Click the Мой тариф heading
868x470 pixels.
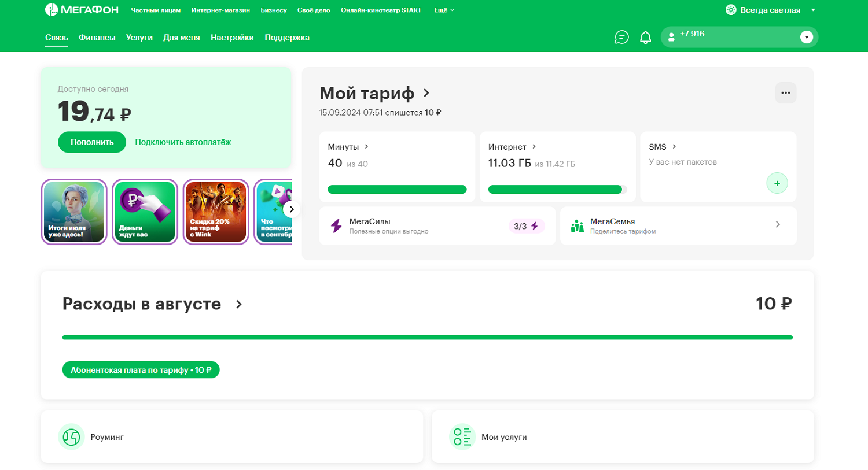[367, 93]
